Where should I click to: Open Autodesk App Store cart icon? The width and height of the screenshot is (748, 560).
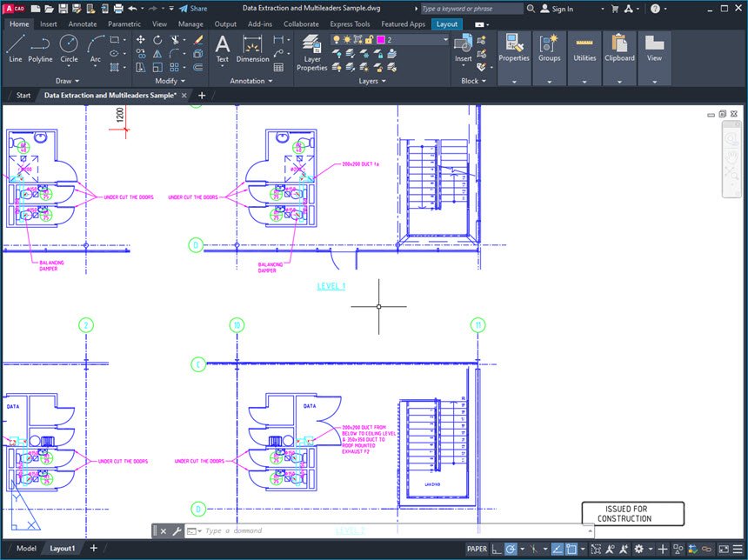(614, 9)
